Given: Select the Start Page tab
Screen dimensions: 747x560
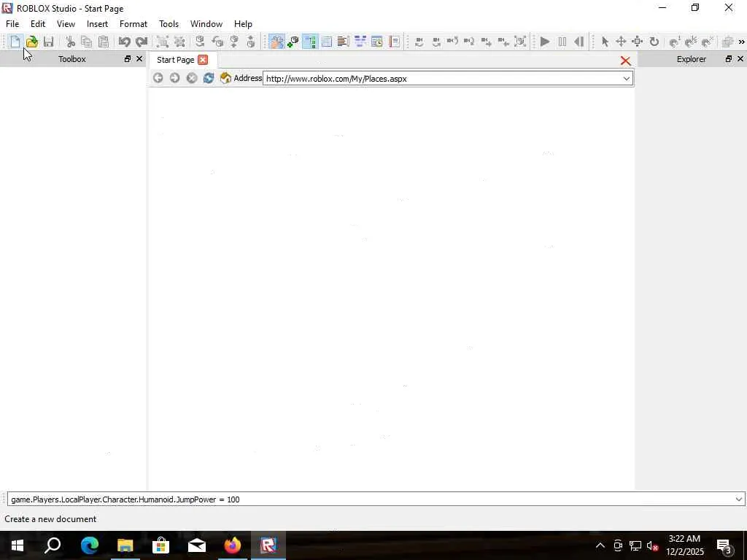Looking at the screenshot, I should pyautogui.click(x=175, y=60).
